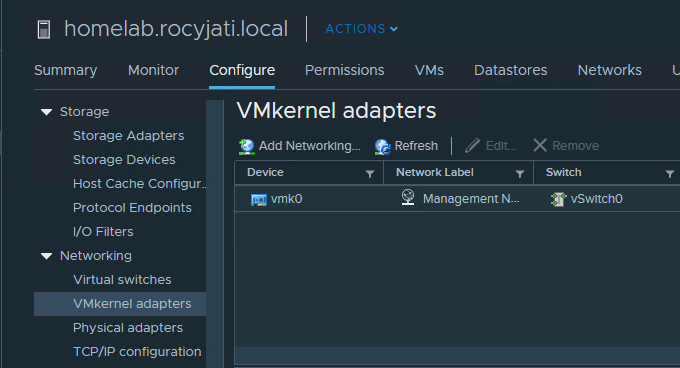Viewport: 680px width, 368px height.
Task: Open the Switch column filter
Action: 670,174
